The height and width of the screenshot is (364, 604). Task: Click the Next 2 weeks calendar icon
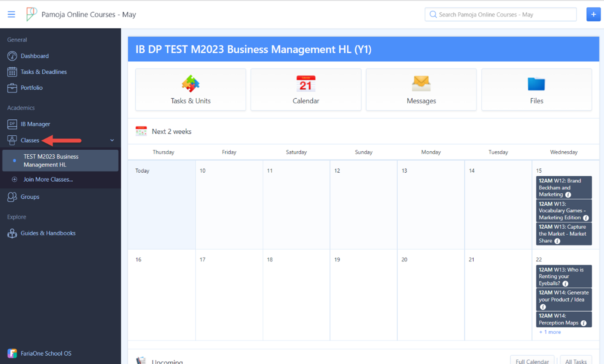(x=141, y=131)
